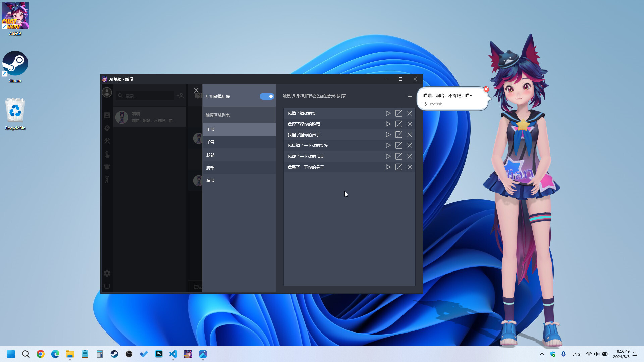Screen dimensions: 644x362
Task: Select the contacts icon in the sidebar
Action: (107, 115)
